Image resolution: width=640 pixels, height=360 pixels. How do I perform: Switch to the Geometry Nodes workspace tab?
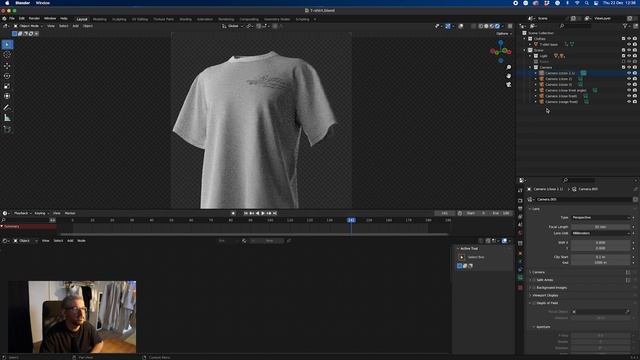pyautogui.click(x=277, y=19)
